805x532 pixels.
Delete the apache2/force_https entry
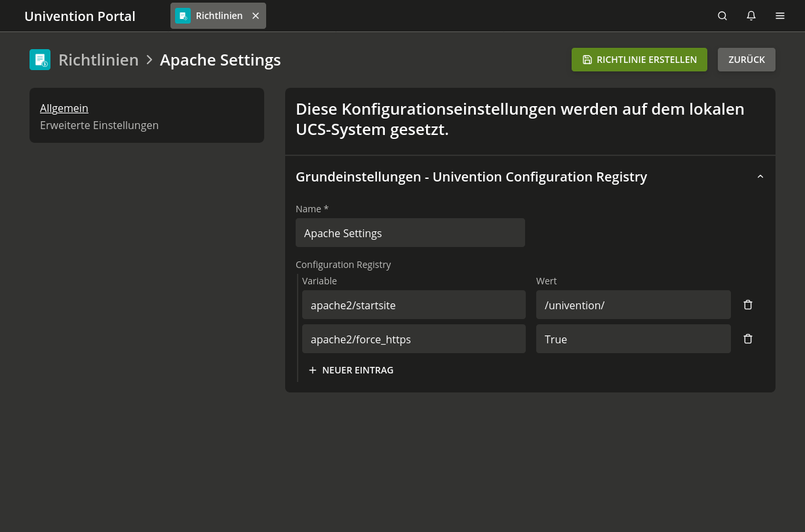pyautogui.click(x=748, y=339)
